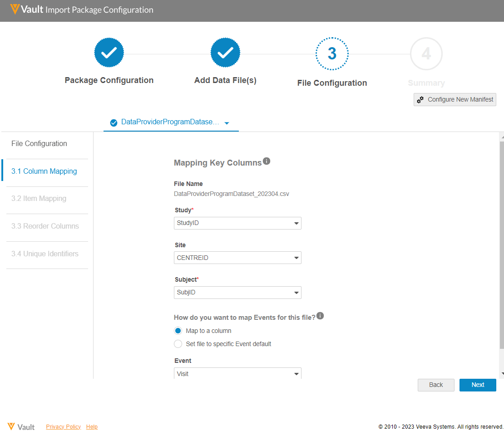
Task: Click the Package Configuration completed step icon
Action: coord(109,53)
